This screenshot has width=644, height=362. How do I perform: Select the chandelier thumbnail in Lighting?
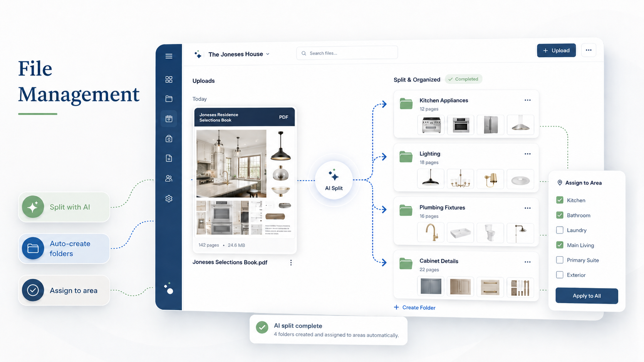460,179
